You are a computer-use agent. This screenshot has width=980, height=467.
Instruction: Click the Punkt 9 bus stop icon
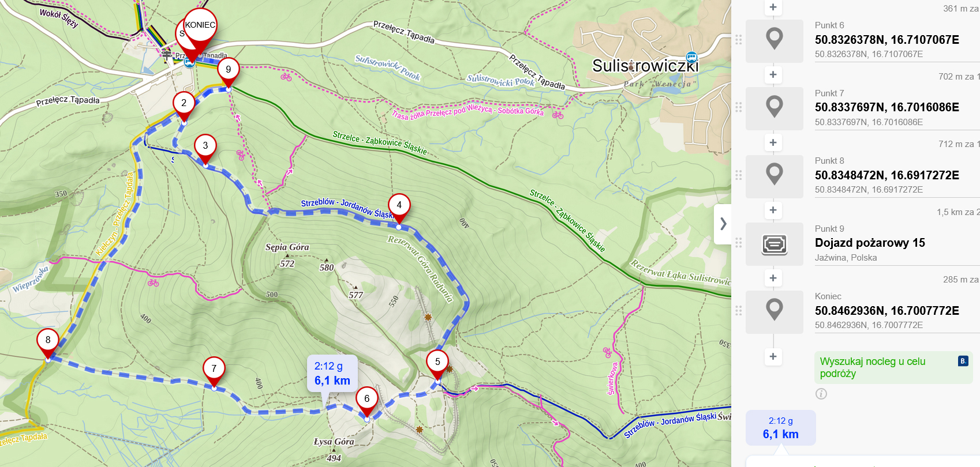774,244
